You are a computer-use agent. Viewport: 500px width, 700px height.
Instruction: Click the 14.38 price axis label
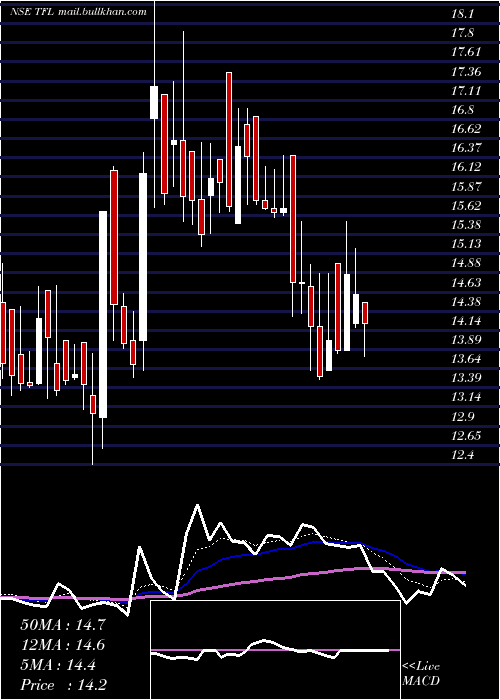[466, 301]
